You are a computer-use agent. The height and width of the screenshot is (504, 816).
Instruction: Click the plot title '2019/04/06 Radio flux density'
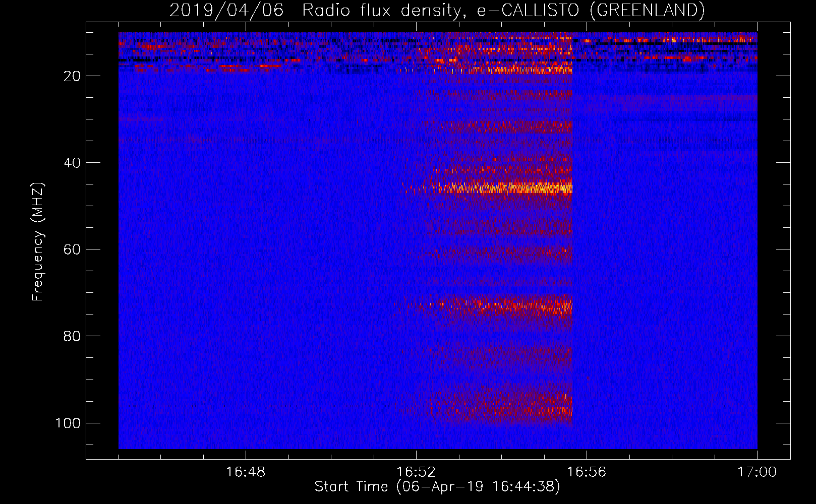click(437, 11)
